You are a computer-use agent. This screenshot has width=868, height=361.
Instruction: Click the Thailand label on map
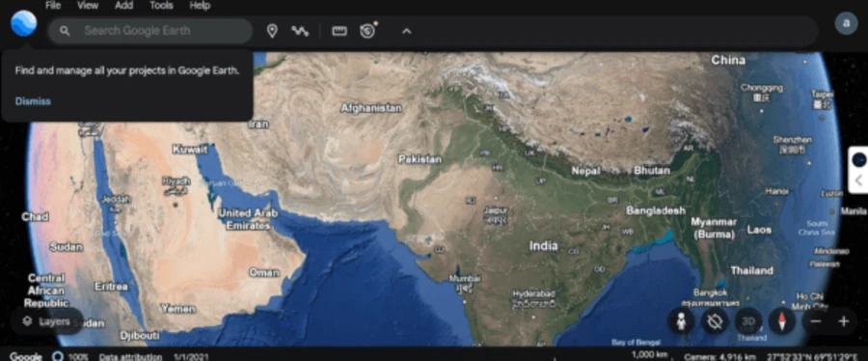[x=751, y=270]
